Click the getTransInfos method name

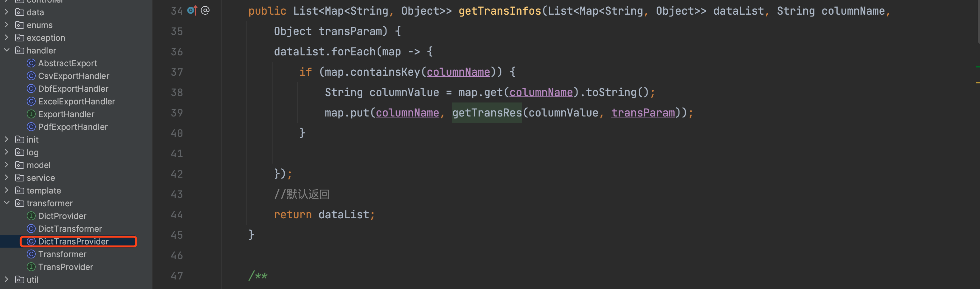pyautogui.click(x=500, y=11)
